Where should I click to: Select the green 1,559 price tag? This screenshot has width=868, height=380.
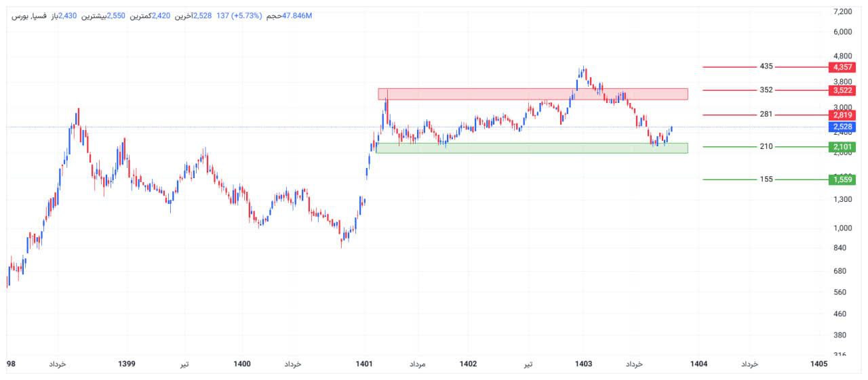point(842,180)
